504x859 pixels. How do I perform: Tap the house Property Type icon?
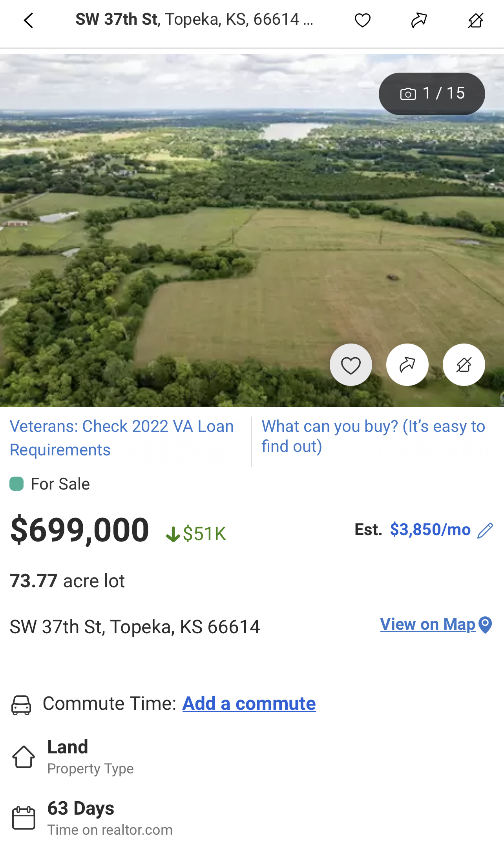[24, 757]
